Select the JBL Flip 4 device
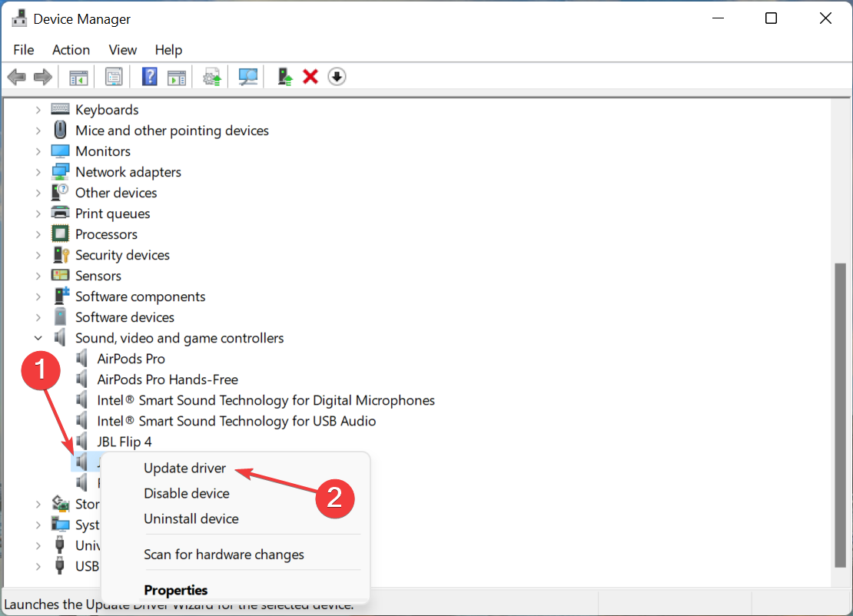The width and height of the screenshot is (853, 616). point(124,442)
